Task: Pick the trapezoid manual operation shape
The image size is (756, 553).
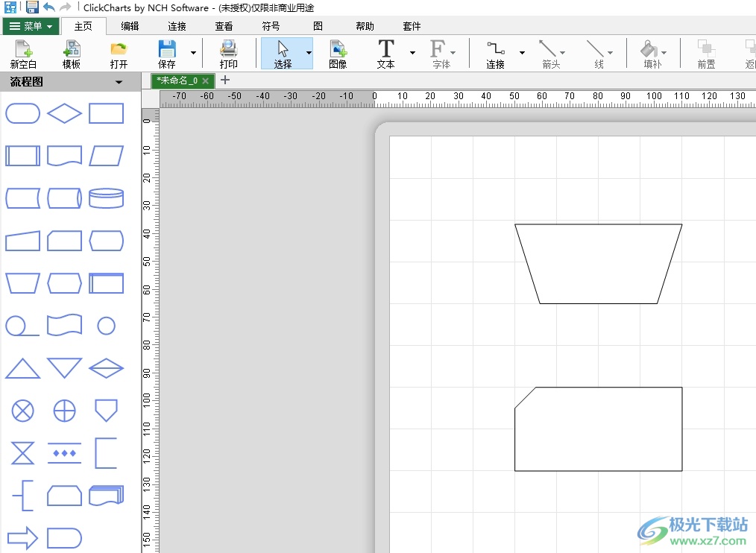Action: pyautogui.click(x=22, y=283)
